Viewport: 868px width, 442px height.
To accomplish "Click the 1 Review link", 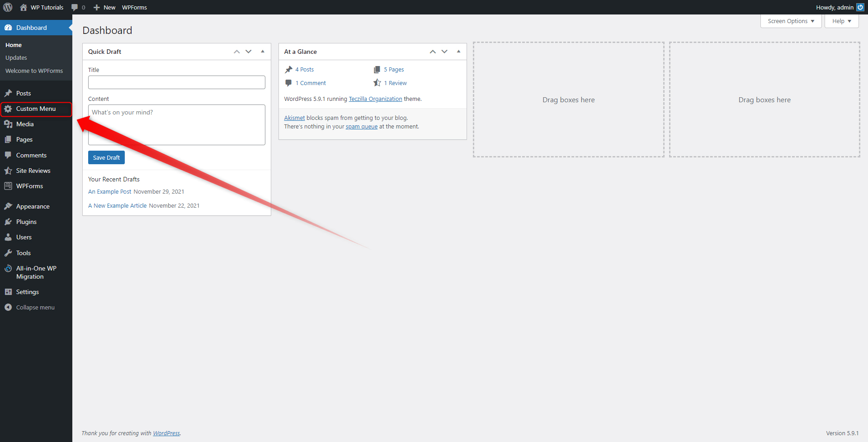I will point(396,83).
